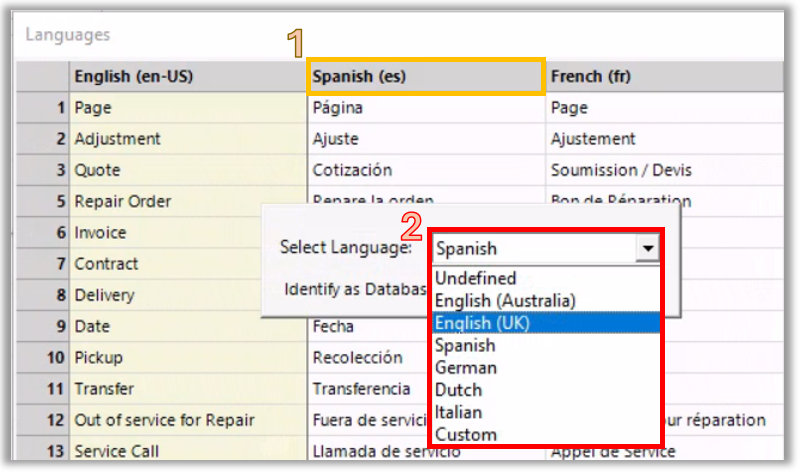The width and height of the screenshot is (802, 475).
Task: Click the Página cell in Spanish column
Action: tap(425, 108)
